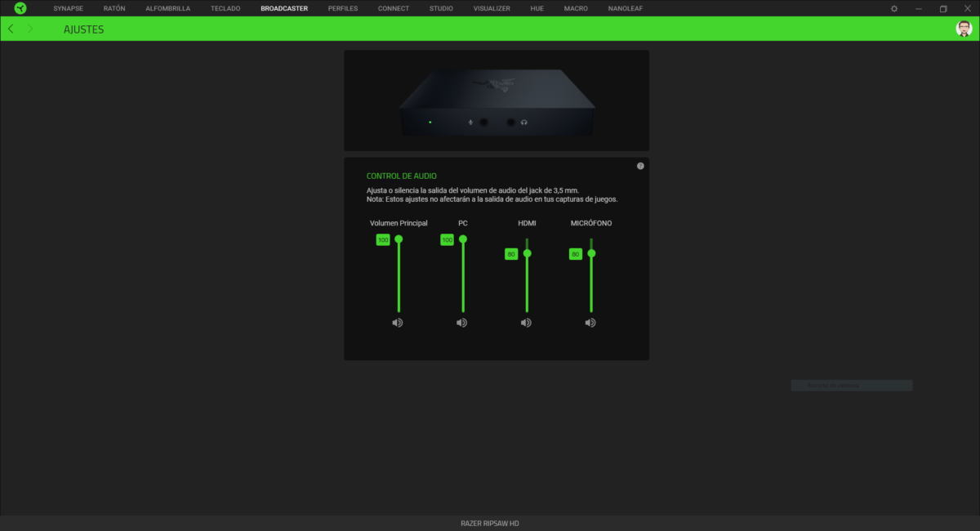Click the Razer Ripsaw HD device image
Viewport: 980px width, 531px height.
[496, 100]
